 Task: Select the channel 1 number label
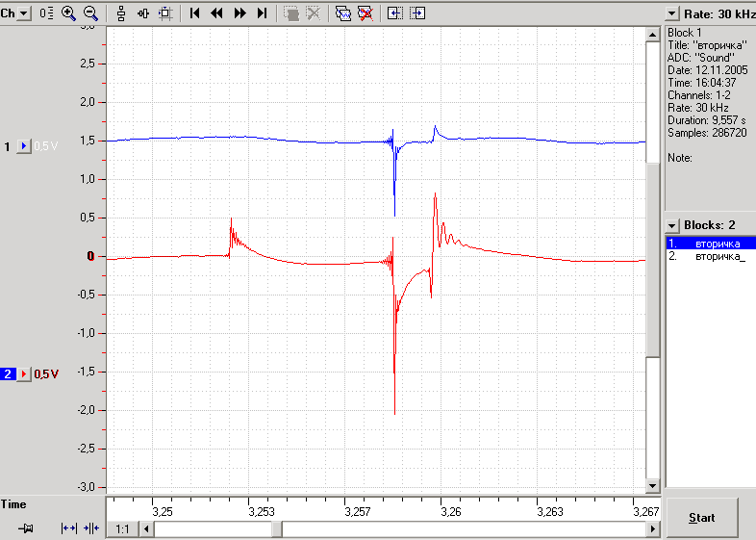pyautogui.click(x=8, y=146)
